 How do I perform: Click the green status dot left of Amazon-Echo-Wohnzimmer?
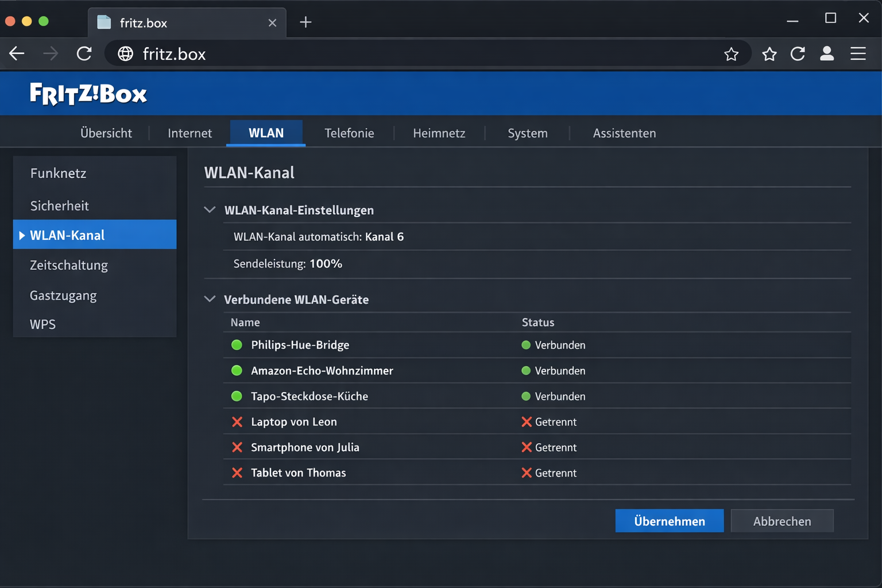(x=237, y=370)
